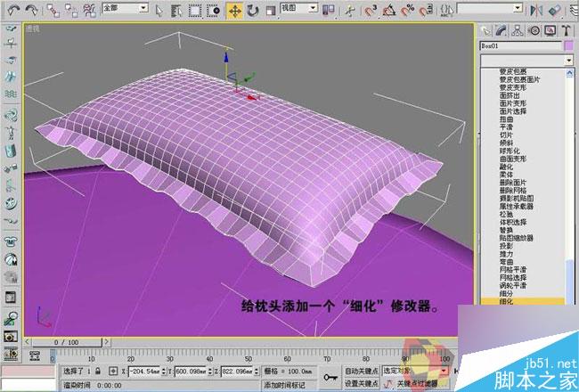Image resolution: width=579 pixels, height=392 pixels.
Task: Switch to the Display panel tab
Action: tap(550, 31)
